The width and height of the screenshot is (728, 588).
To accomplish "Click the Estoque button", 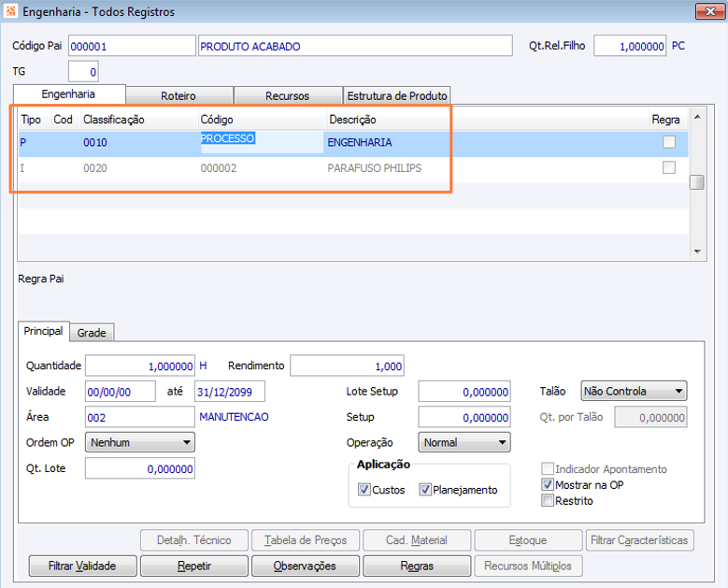I will 528,540.
